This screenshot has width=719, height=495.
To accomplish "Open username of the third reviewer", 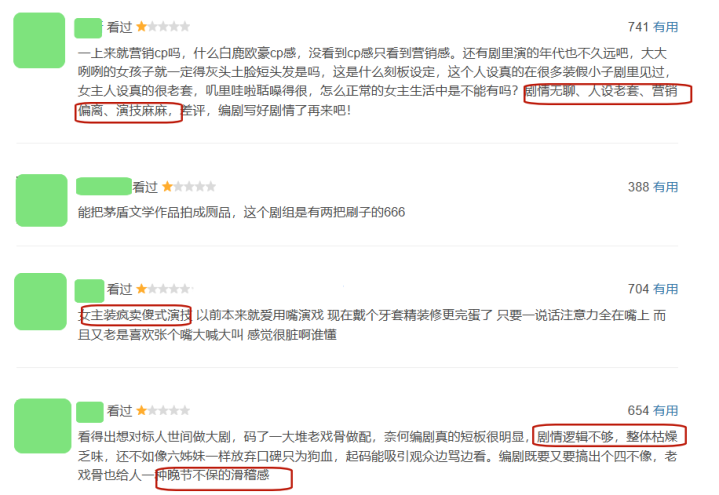I will pyautogui.click(x=89, y=291).
